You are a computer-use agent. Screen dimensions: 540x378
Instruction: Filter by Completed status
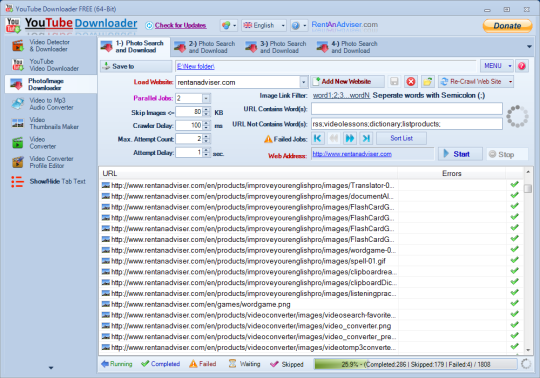point(161,364)
